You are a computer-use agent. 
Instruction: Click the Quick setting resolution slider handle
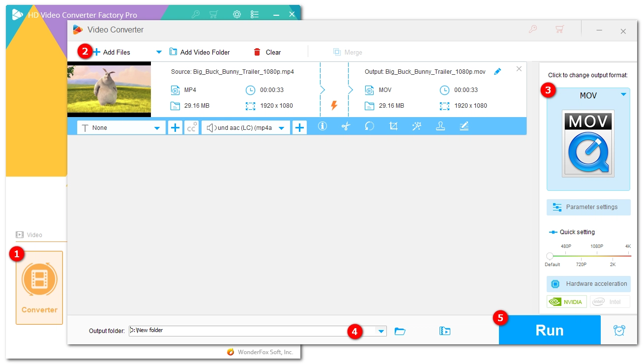point(550,256)
